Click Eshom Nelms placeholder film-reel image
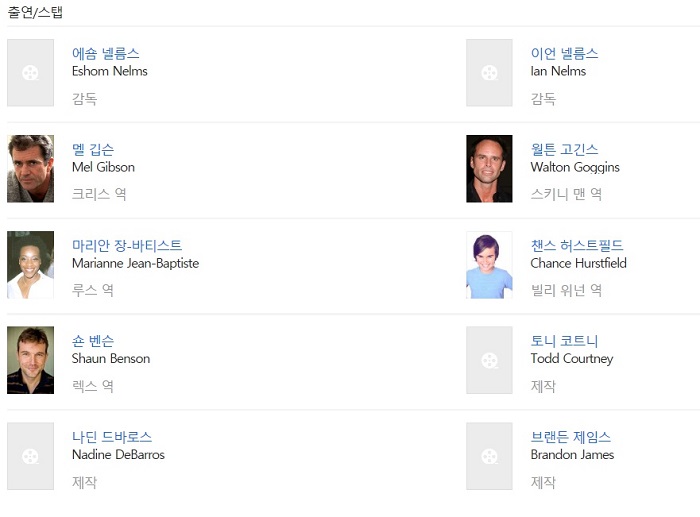 [x=30, y=73]
